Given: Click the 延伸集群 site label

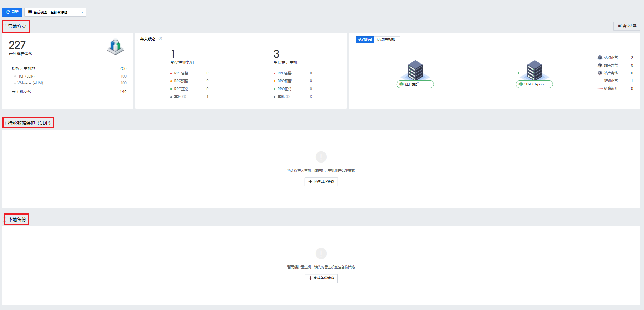Looking at the screenshot, I should (415, 84).
